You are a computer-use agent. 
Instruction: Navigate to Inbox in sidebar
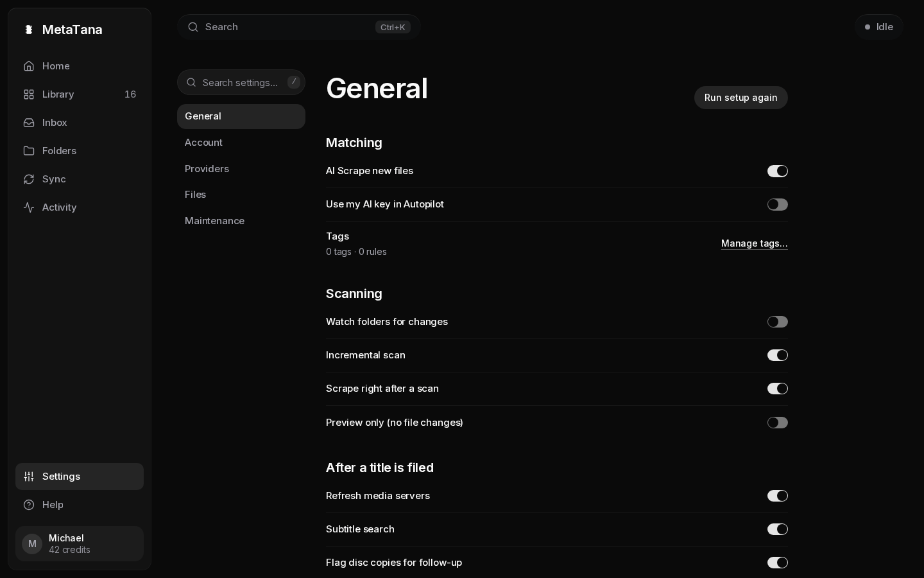(80, 123)
